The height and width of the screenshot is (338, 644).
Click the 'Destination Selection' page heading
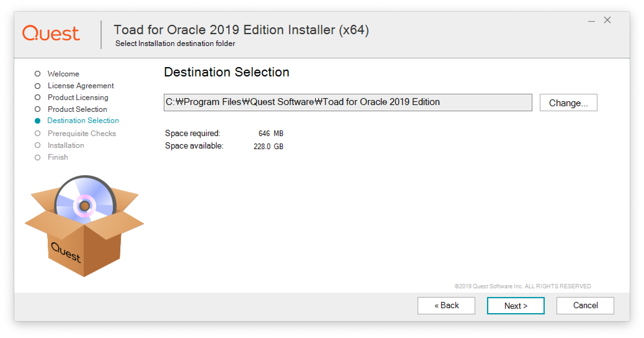227,72
